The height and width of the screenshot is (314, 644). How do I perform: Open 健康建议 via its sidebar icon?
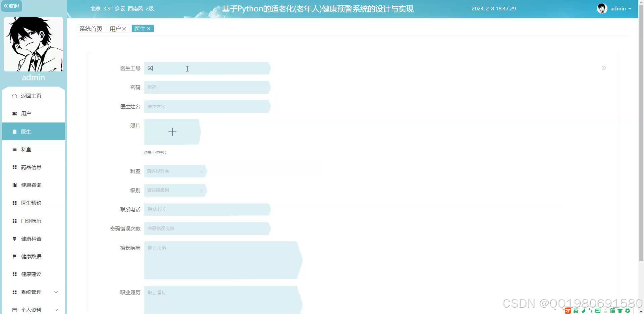15,274
